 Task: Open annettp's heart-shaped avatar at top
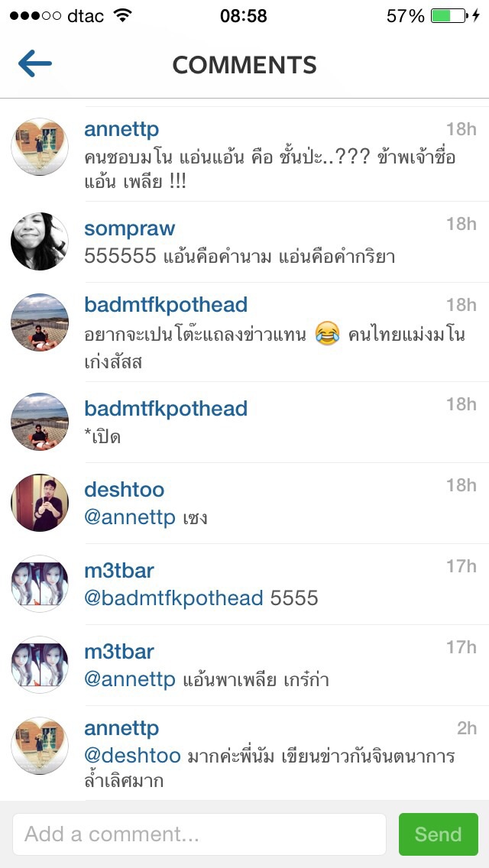39,147
